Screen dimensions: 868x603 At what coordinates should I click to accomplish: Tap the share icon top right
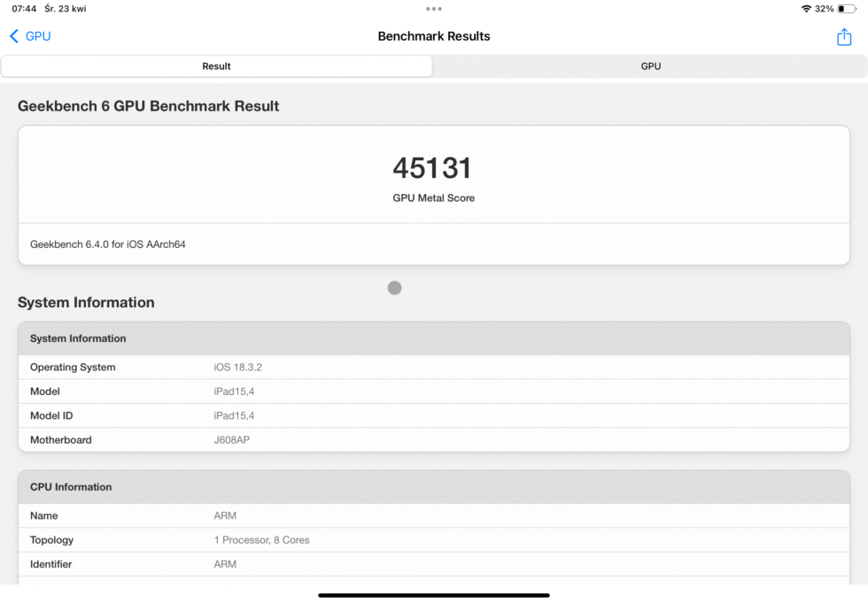845,37
